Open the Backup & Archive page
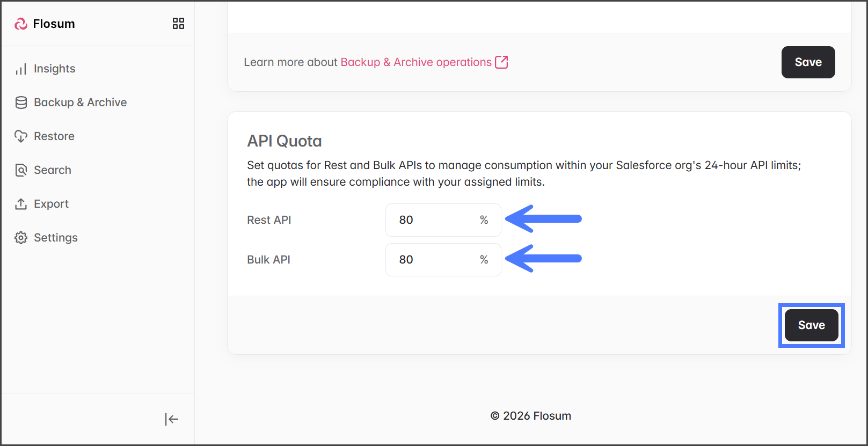The width and height of the screenshot is (868, 446). click(x=80, y=103)
